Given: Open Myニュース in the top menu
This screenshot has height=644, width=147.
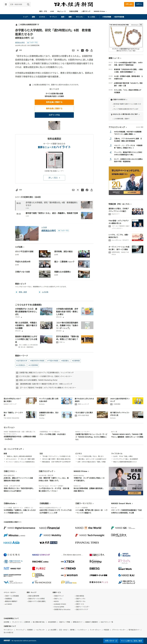Looking at the screenshot, I should point(61,11).
